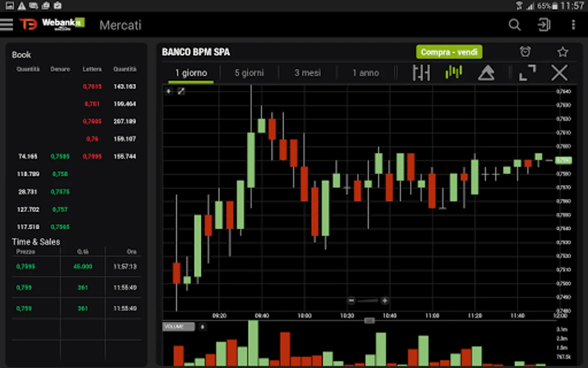This screenshot has height=368, width=588.
Task: Click the chart/volume divider handle
Action: [x=369, y=321]
